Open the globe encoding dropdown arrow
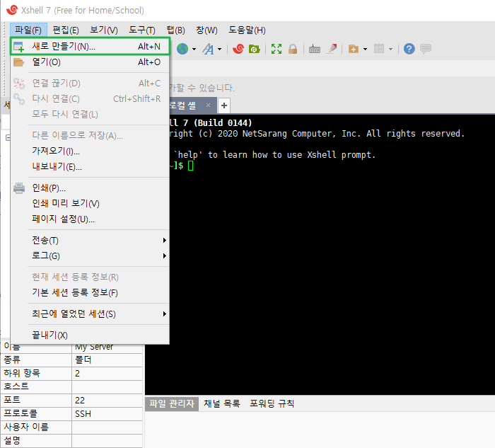 pyautogui.click(x=194, y=49)
